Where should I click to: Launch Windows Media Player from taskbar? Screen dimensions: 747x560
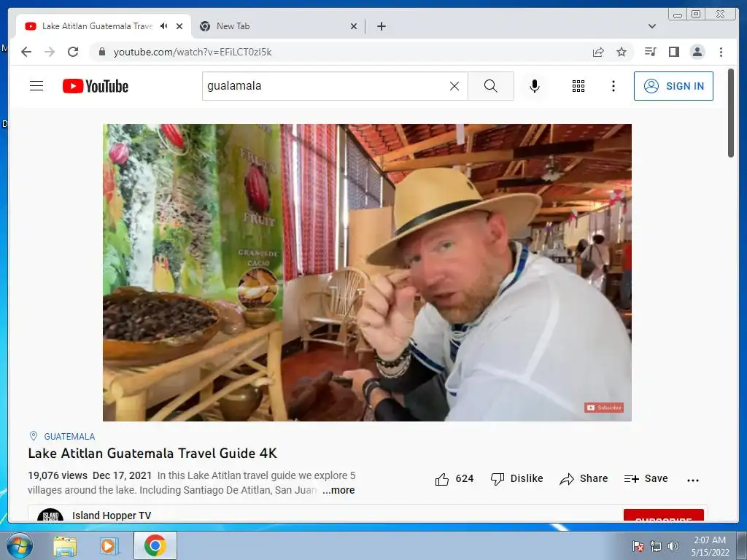[x=108, y=545]
